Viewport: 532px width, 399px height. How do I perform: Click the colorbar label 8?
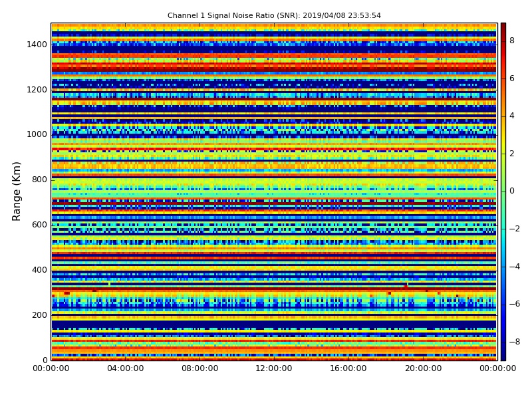pos(512,41)
